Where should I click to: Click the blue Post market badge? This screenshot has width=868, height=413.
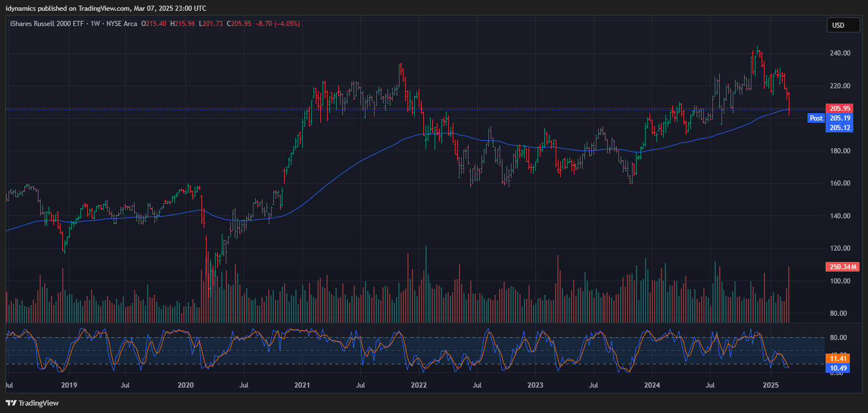pyautogui.click(x=815, y=118)
